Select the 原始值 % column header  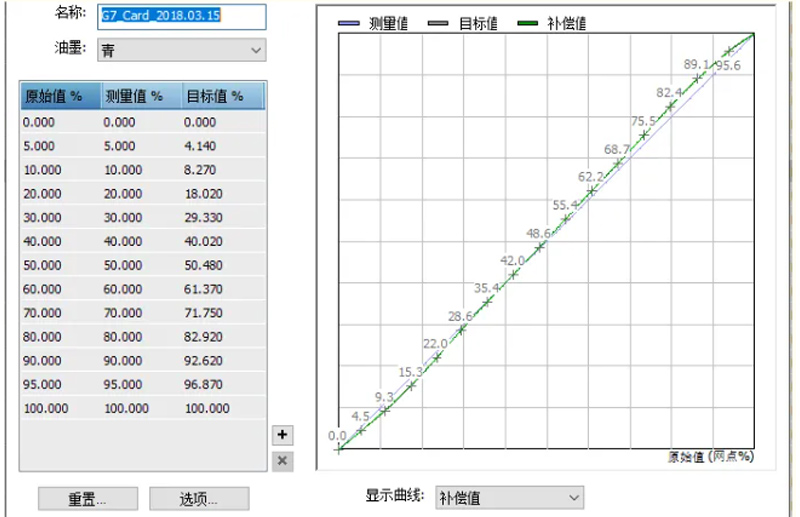(x=59, y=96)
